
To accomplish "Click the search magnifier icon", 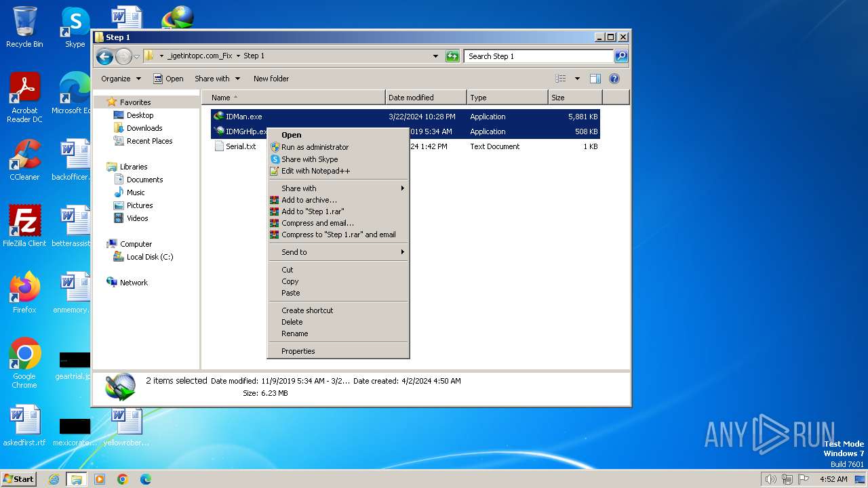I will coord(620,56).
